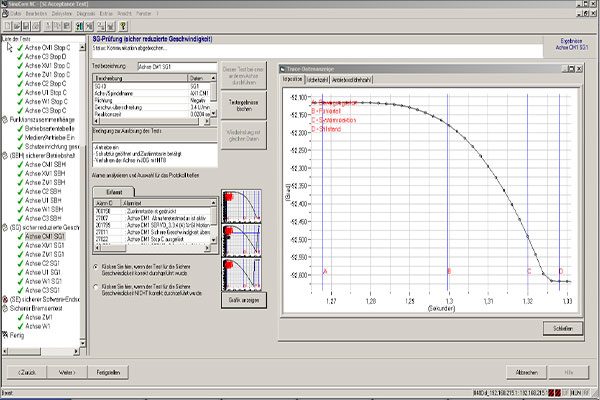Collapse the Funktionszusammenhänge tree group
The height and width of the screenshot is (400, 600).
[x=5, y=120]
